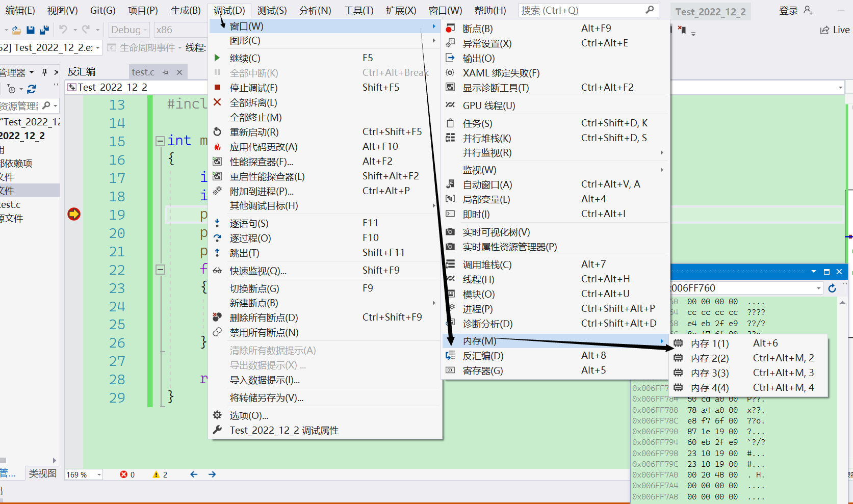Click the 全部拆离(L) red X icon
This screenshot has width=853, height=504.
click(x=217, y=102)
